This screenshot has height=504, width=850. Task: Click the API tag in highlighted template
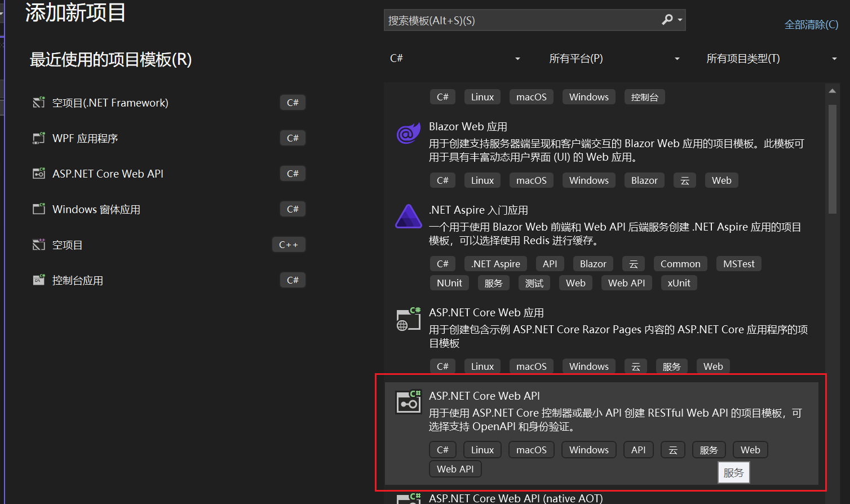638,450
